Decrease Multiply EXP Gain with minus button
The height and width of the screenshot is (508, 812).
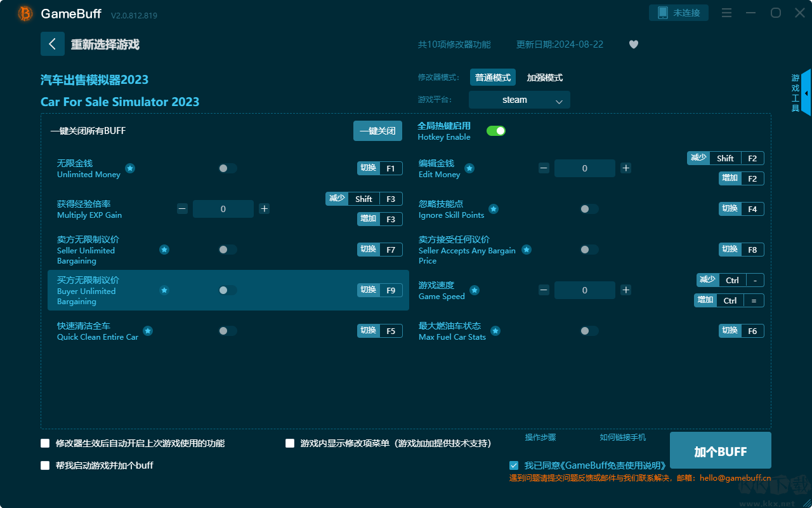point(183,209)
